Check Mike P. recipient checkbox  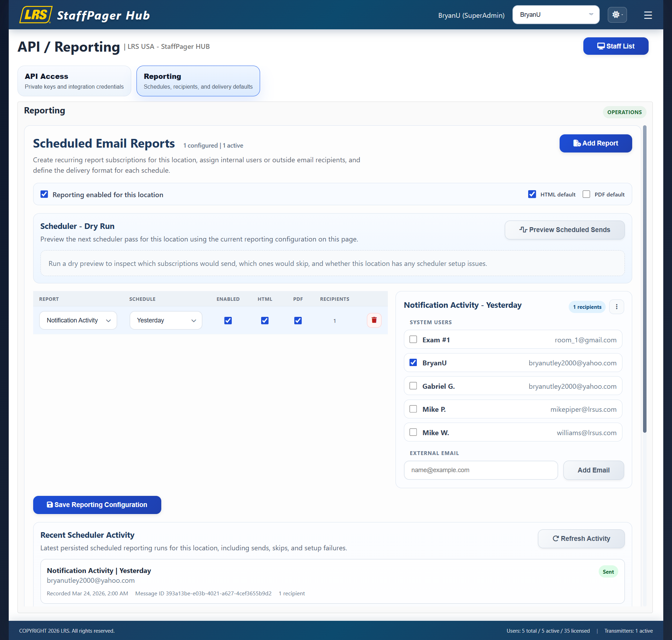pos(413,409)
